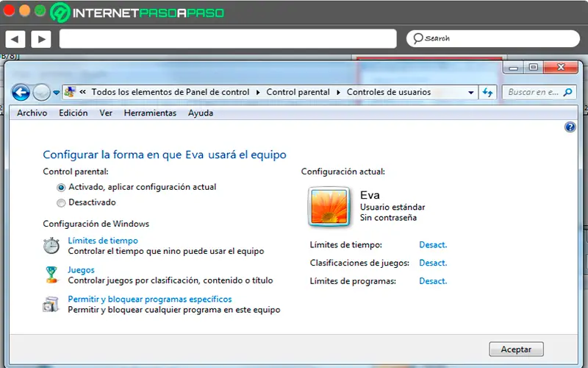Open the Juegos link
The width and height of the screenshot is (588, 368).
81,270
